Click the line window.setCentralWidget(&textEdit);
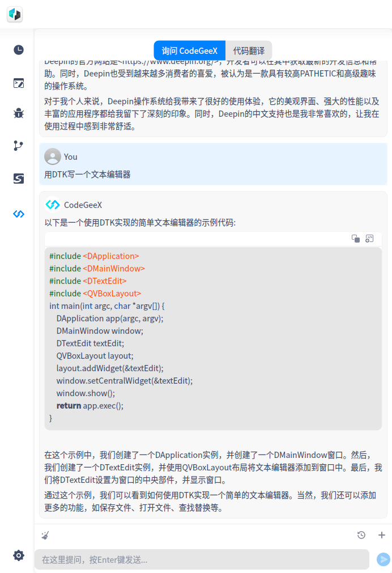Screen dimensions: 392x573 pos(125,380)
